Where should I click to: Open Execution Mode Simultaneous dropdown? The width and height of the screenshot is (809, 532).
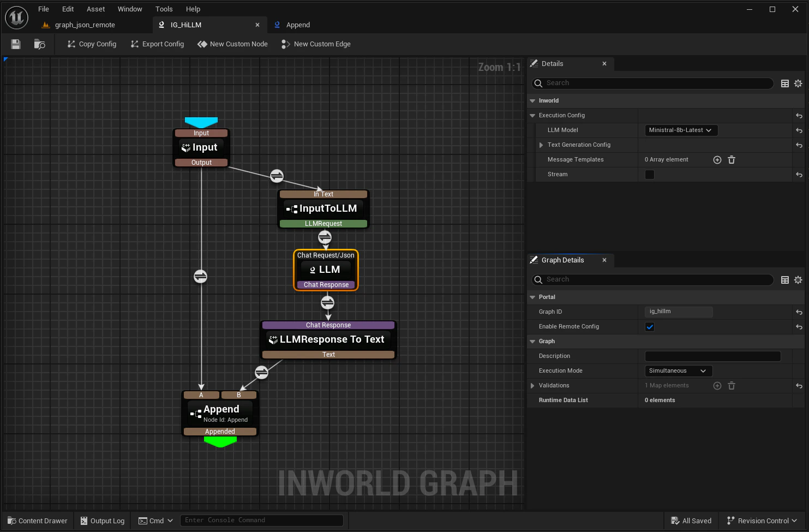(x=678, y=371)
